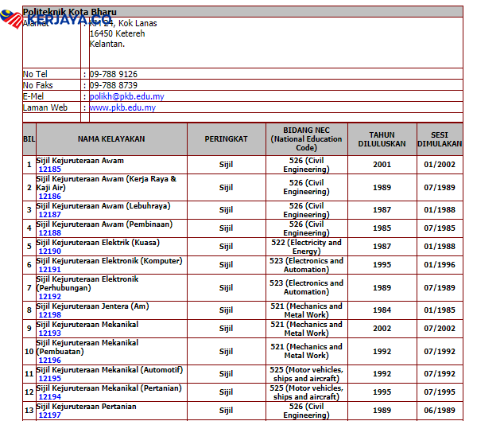Click year 2001 in Tahun Diluluskan
504x421 pixels.
(x=382, y=165)
